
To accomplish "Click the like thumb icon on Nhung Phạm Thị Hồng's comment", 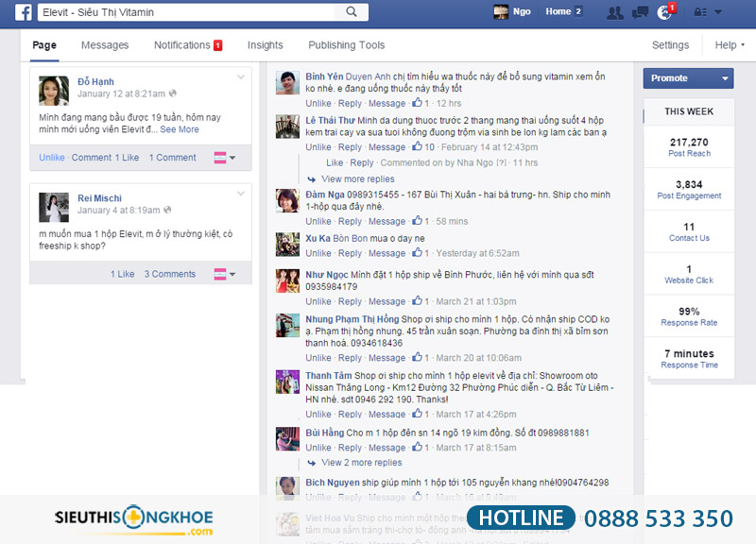I will (417, 357).
